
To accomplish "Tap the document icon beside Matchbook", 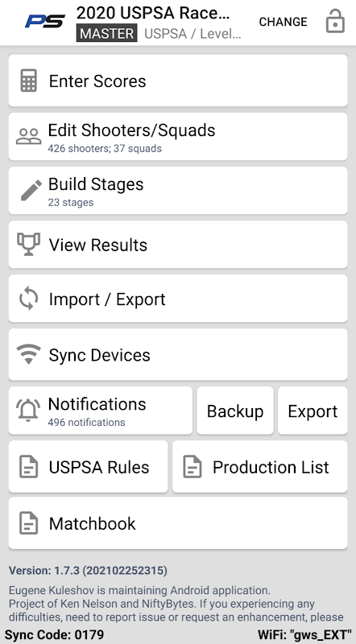I will point(29,522).
